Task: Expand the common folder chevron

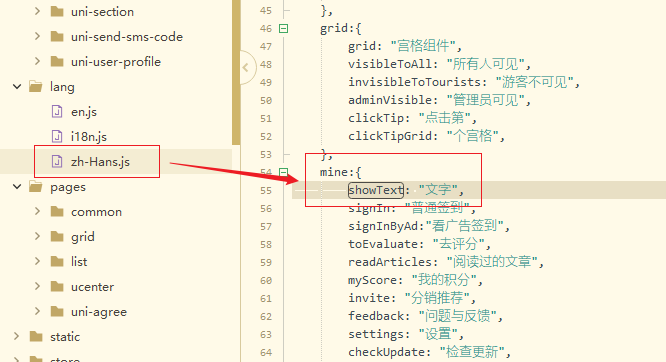Action: tap(37, 211)
